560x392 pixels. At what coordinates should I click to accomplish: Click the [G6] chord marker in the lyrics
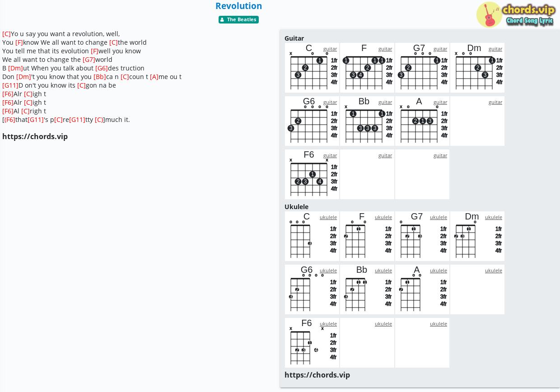102,68
